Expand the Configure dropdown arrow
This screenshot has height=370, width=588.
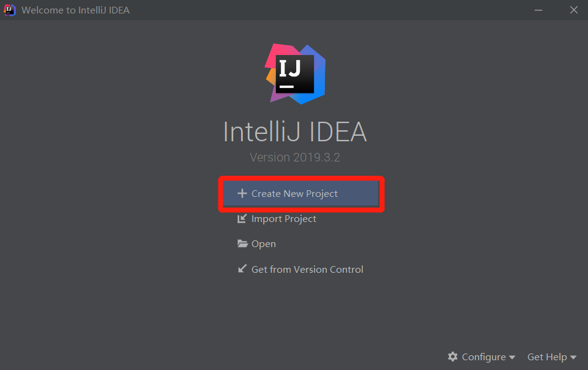(512, 357)
